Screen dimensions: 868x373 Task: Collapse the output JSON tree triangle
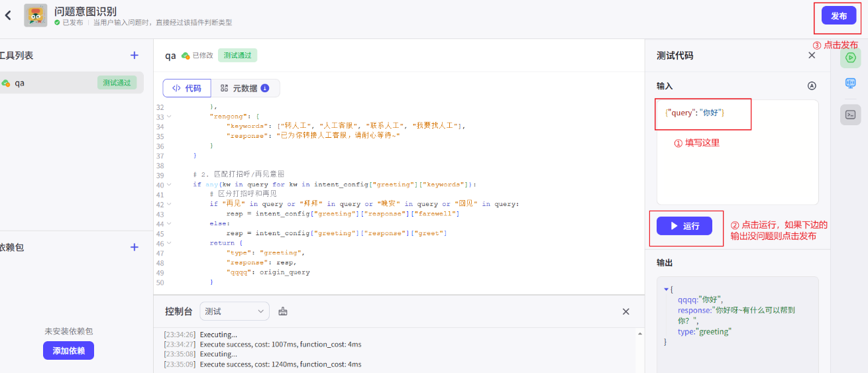click(667, 290)
